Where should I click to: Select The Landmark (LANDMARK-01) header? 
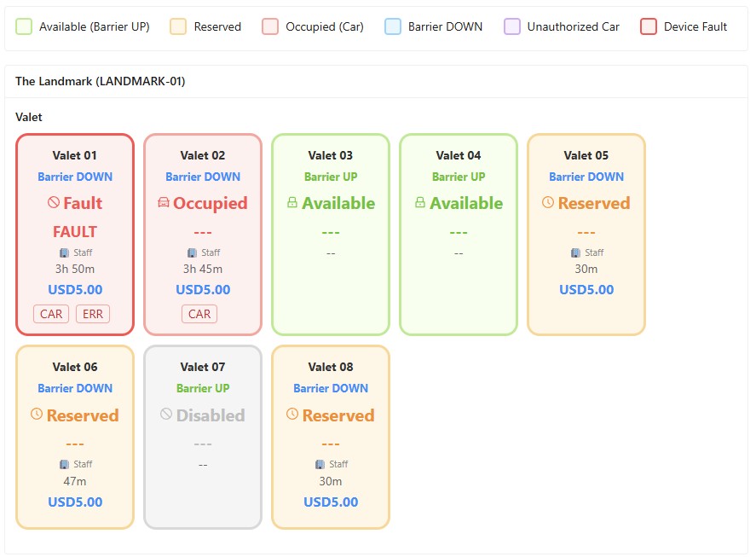(100, 81)
